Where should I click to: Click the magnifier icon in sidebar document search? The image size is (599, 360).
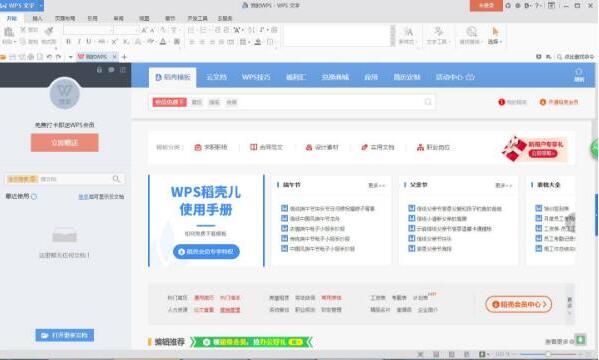116,179
